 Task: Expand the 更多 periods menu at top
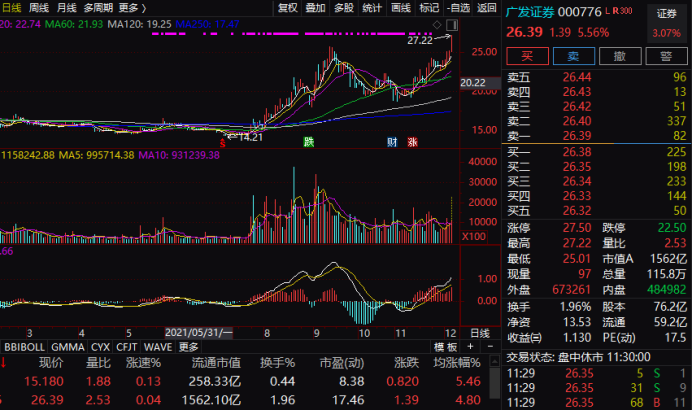tap(132, 8)
